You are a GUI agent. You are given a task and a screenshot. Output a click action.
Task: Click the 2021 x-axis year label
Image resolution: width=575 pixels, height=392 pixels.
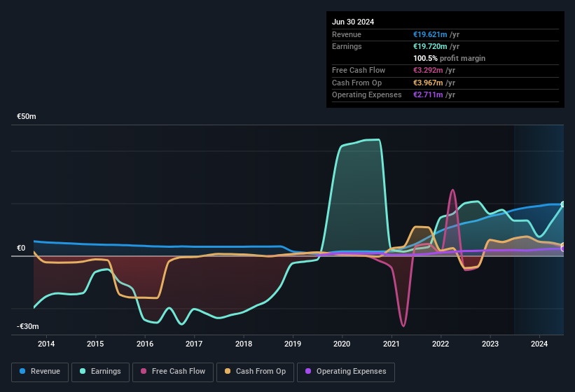click(x=392, y=344)
